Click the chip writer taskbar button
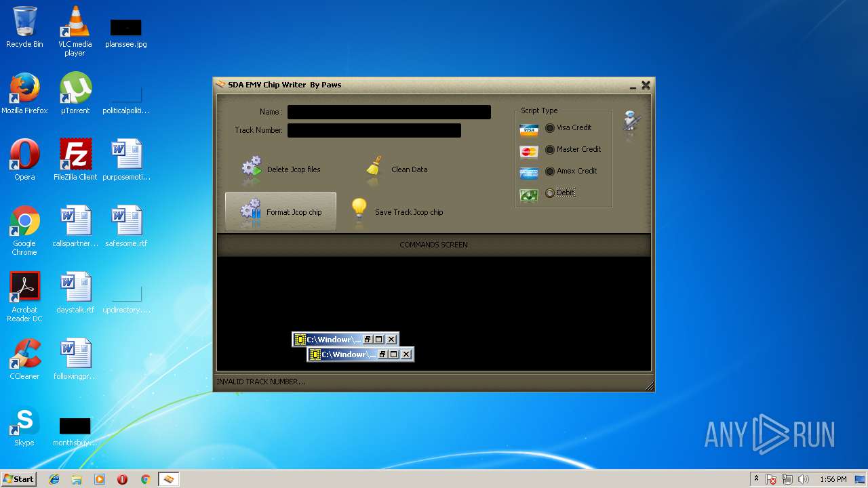Image resolution: width=868 pixels, height=488 pixels. (x=169, y=479)
